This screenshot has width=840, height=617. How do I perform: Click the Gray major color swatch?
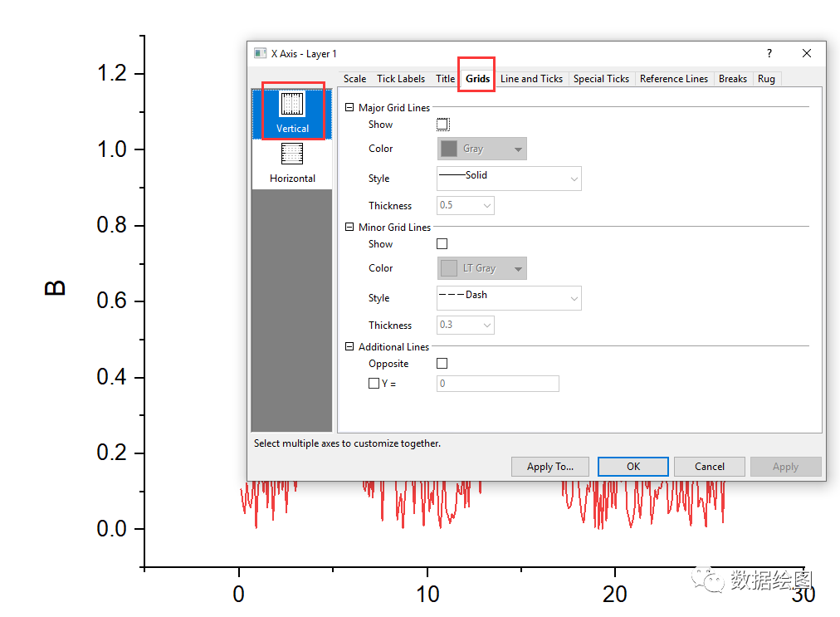click(x=449, y=149)
